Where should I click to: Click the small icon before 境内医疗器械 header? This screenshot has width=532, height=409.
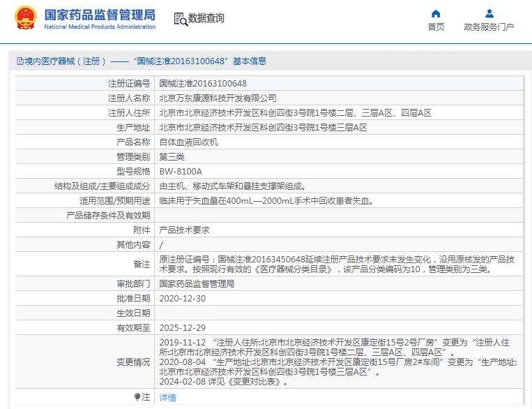pos(19,61)
